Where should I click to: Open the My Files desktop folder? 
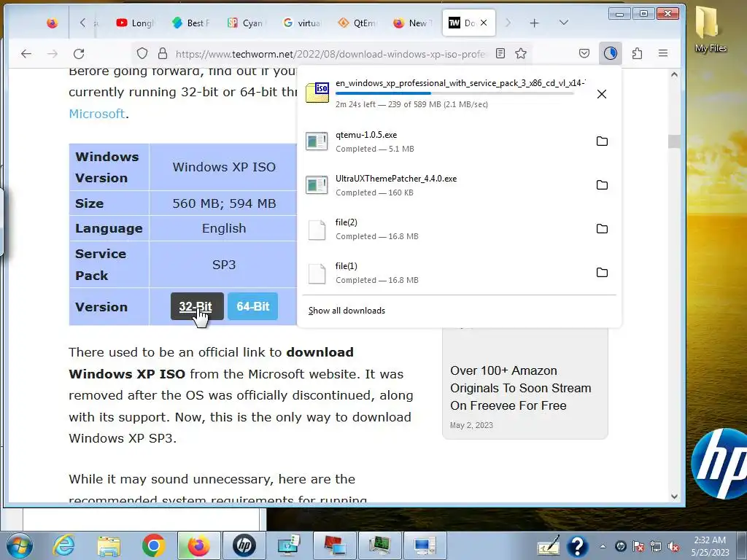pyautogui.click(x=710, y=29)
